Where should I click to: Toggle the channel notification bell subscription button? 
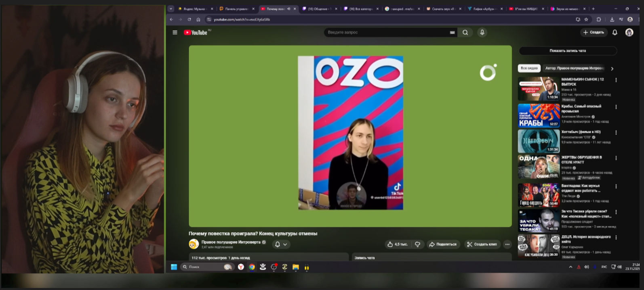pyautogui.click(x=281, y=244)
